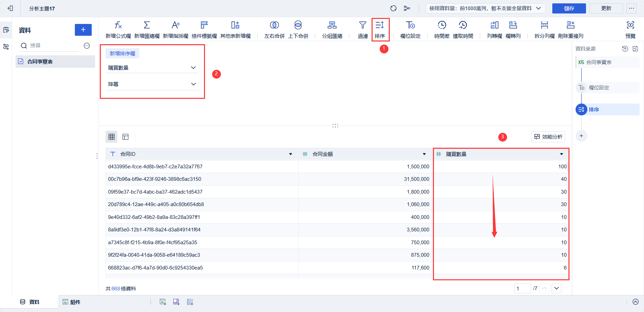
Task: Open the 合同金額 column header menu
Action: coord(424,154)
